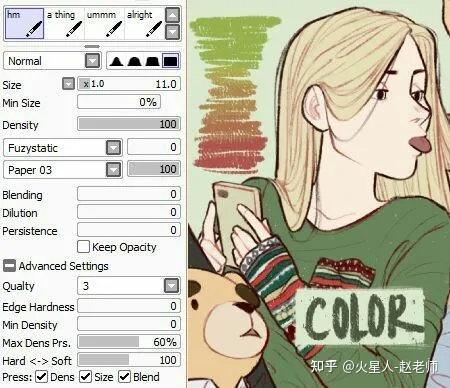
Task: Adjust the Blending slider
Action: click(x=129, y=194)
